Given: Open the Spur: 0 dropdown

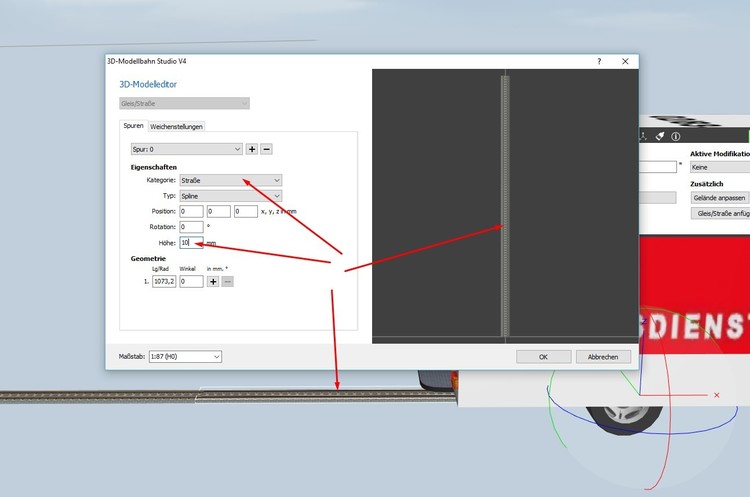Looking at the screenshot, I should click(187, 149).
